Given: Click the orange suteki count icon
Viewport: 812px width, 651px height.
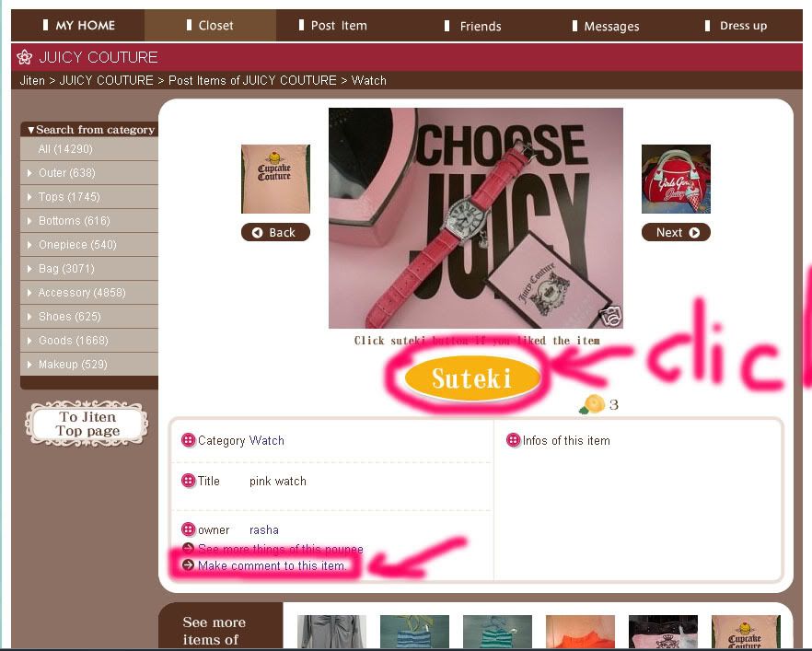Looking at the screenshot, I should point(592,404).
